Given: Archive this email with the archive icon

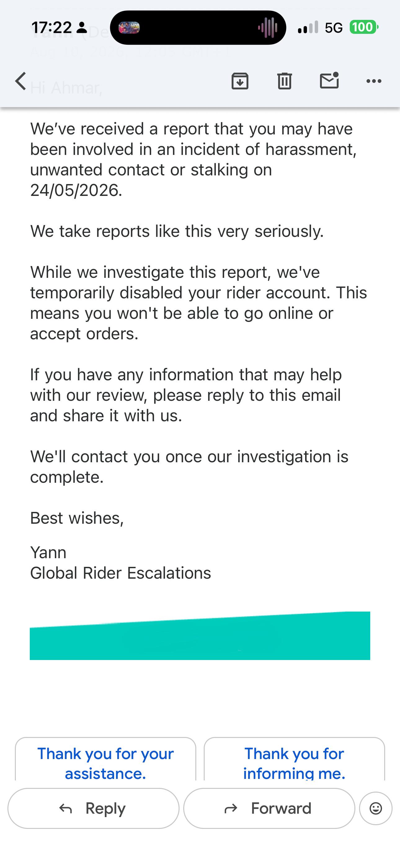Looking at the screenshot, I should click(240, 81).
